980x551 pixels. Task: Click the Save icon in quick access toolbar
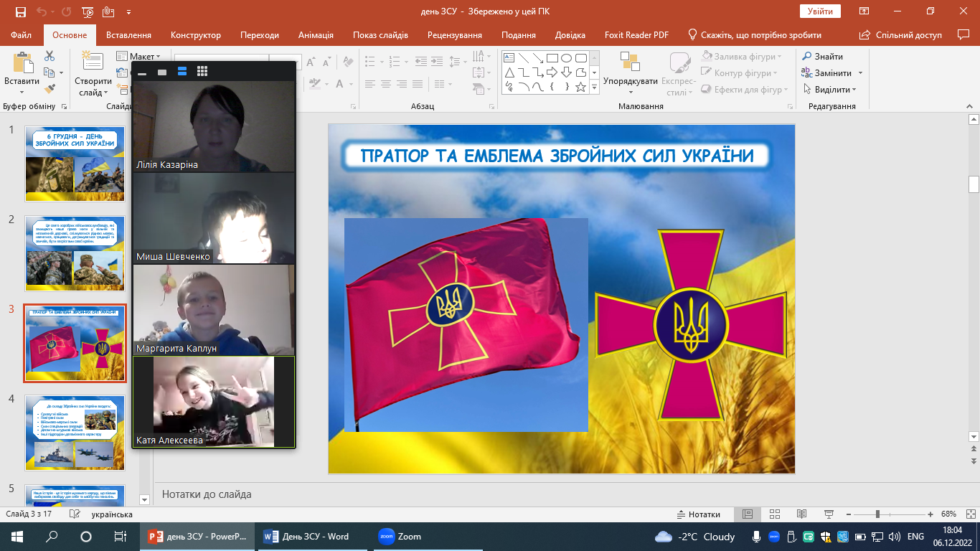[21, 12]
